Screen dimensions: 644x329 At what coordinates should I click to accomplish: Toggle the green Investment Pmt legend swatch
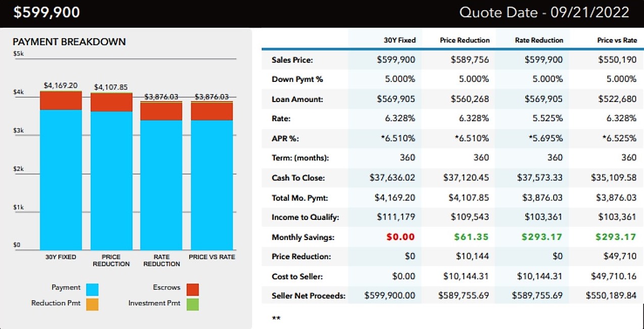192,304
